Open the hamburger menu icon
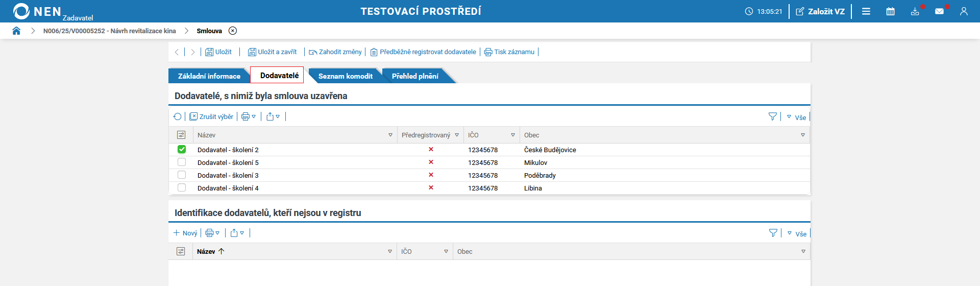Screen dimensions: 980x286 pyautogui.click(x=866, y=11)
